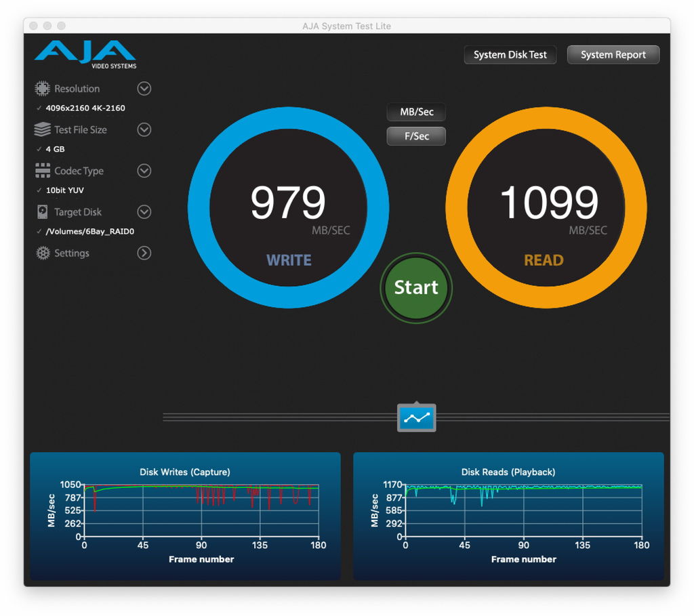Open Settings with its right arrow
This screenshot has height=616, width=694.
(144, 253)
